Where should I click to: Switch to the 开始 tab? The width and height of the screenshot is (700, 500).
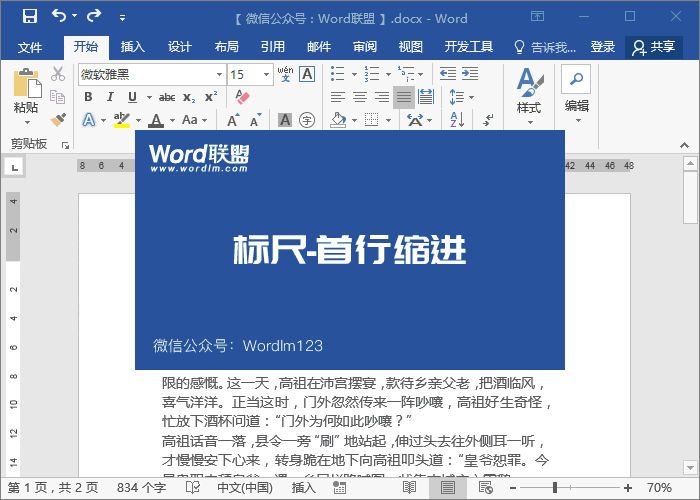86,47
